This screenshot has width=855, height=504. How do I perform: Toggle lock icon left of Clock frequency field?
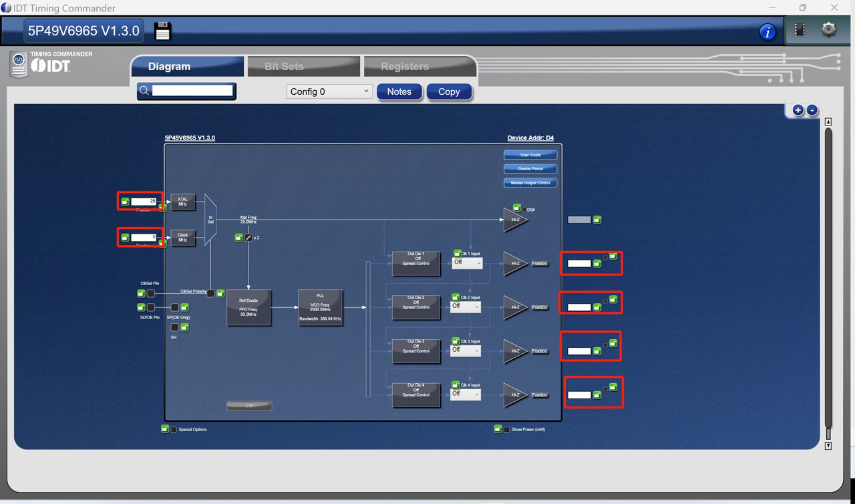(x=125, y=237)
